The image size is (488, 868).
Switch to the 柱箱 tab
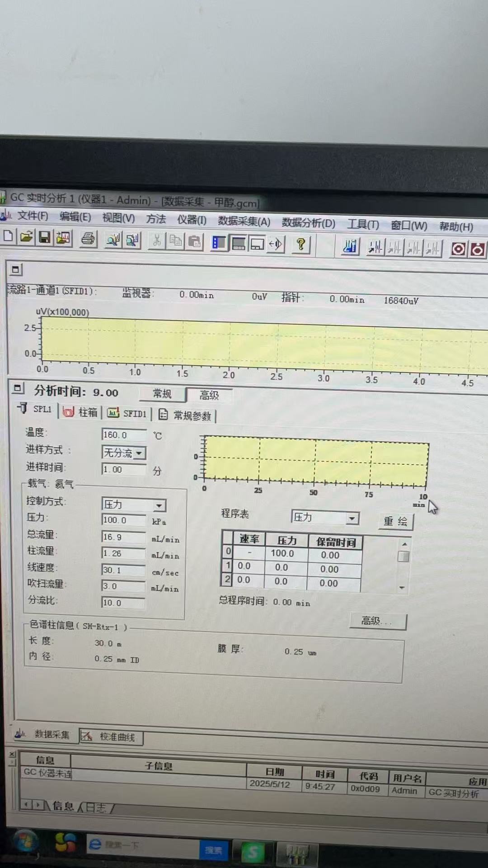point(82,412)
